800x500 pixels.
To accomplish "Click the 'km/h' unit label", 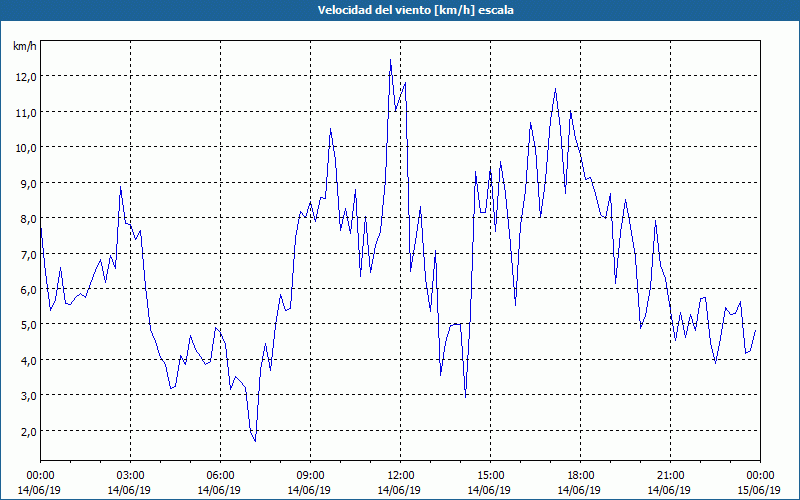I will click(x=24, y=46).
